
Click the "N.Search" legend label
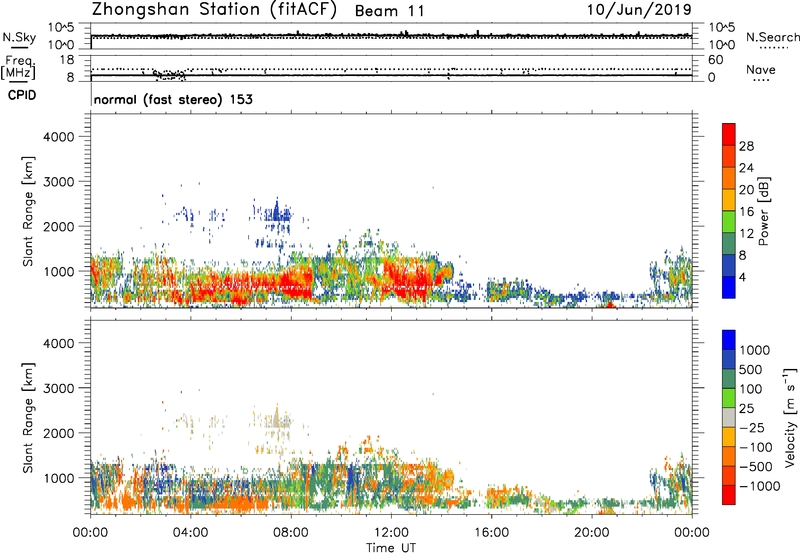[772, 37]
